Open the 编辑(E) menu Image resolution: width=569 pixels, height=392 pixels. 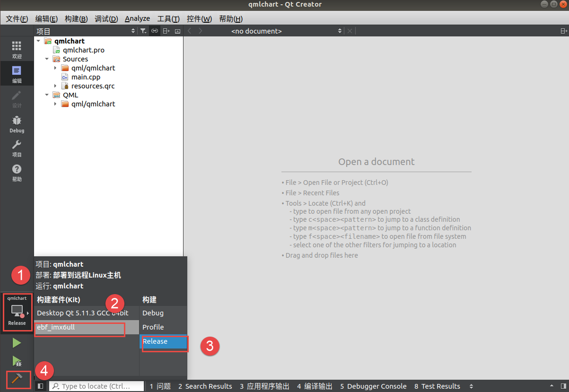(46, 19)
